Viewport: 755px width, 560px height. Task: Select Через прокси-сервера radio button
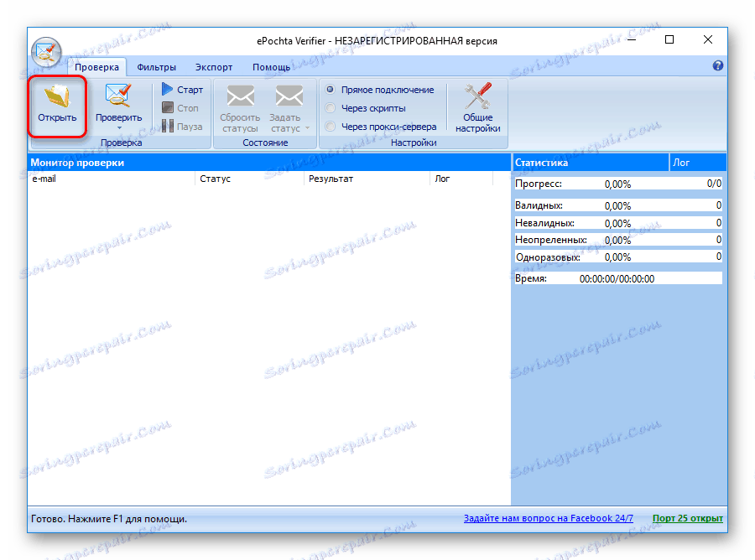[331, 127]
